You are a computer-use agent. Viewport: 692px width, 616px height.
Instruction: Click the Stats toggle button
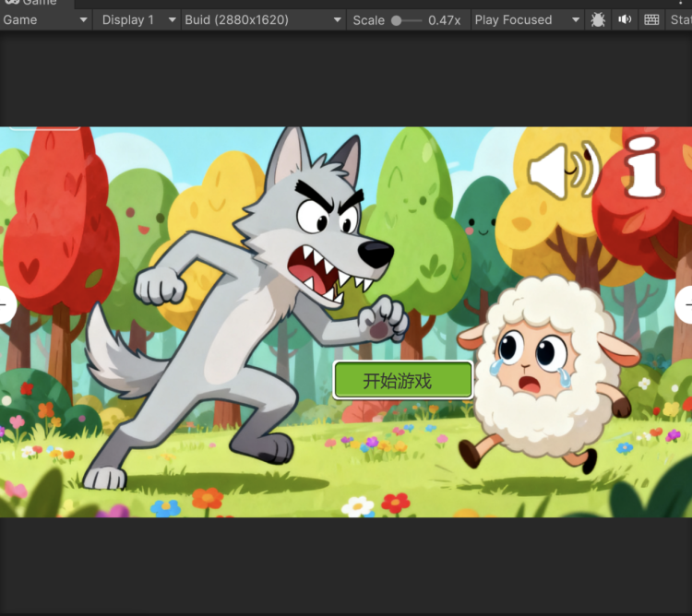tap(681, 19)
